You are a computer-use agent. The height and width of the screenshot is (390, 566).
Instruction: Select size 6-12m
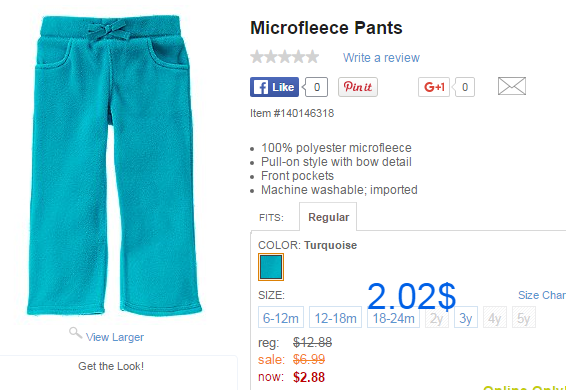point(281,317)
